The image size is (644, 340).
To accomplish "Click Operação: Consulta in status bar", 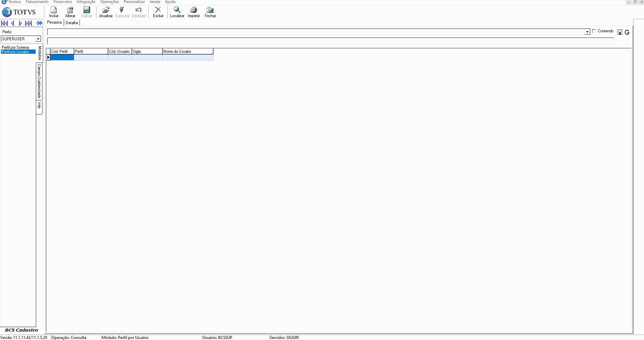I will pos(69,337).
